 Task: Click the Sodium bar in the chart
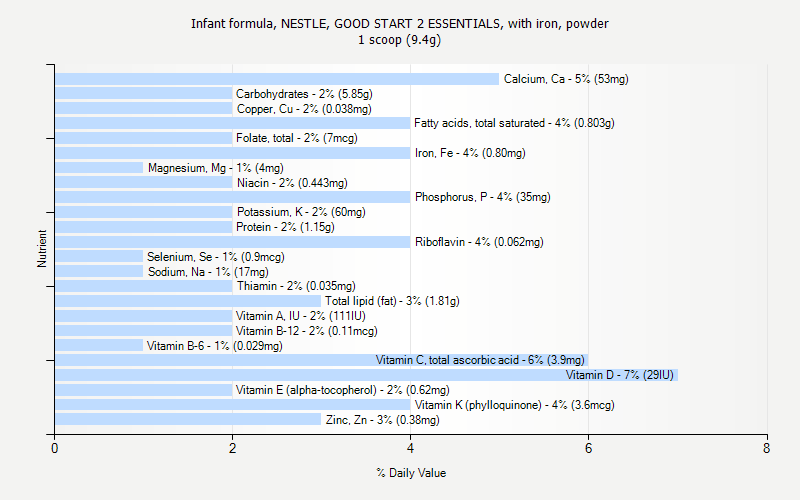[99, 272]
